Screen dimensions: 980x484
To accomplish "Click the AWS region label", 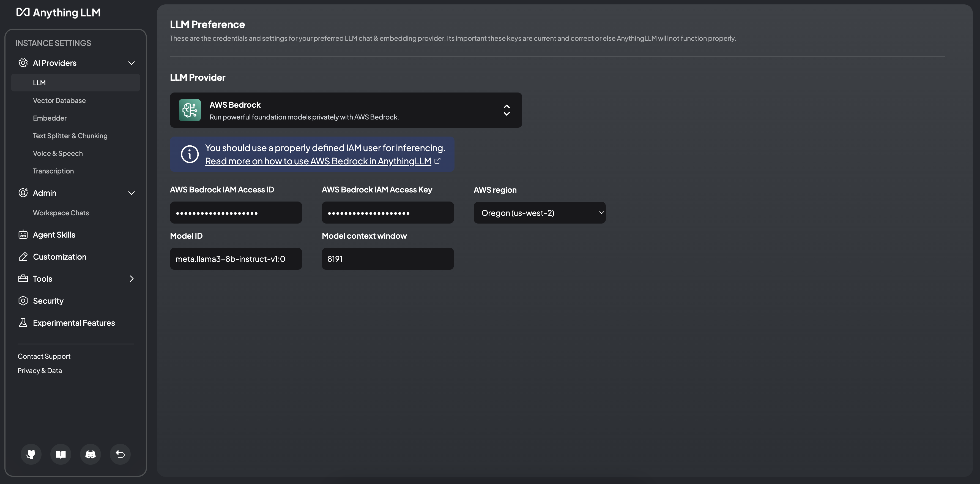I will tap(495, 190).
